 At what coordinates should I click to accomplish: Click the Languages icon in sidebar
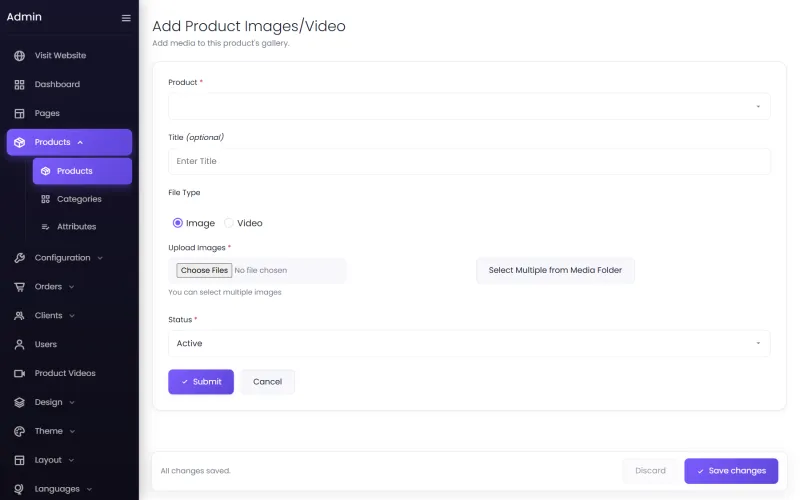19,489
